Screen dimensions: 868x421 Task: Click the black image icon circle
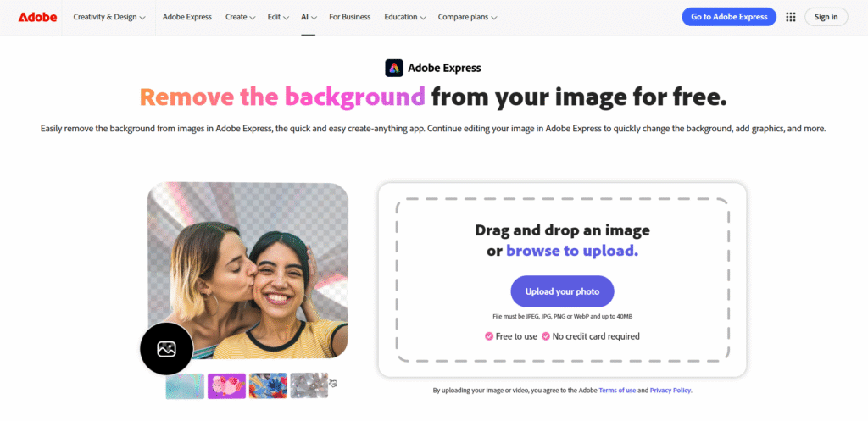tap(167, 348)
